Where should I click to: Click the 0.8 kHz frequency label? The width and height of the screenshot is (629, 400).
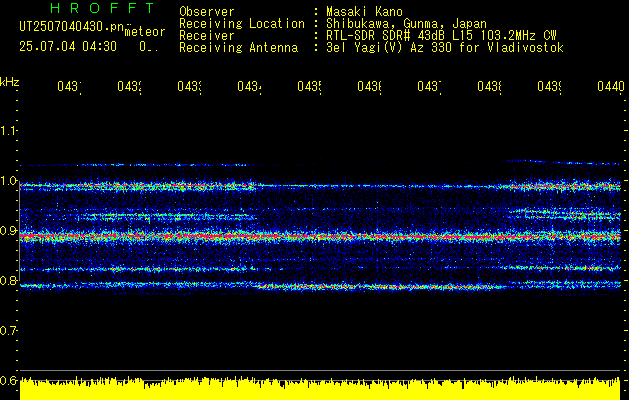pyautogui.click(x=8, y=280)
